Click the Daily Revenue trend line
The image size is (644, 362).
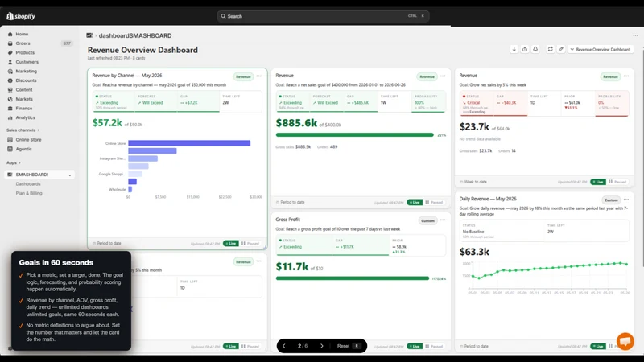[x=550, y=269]
